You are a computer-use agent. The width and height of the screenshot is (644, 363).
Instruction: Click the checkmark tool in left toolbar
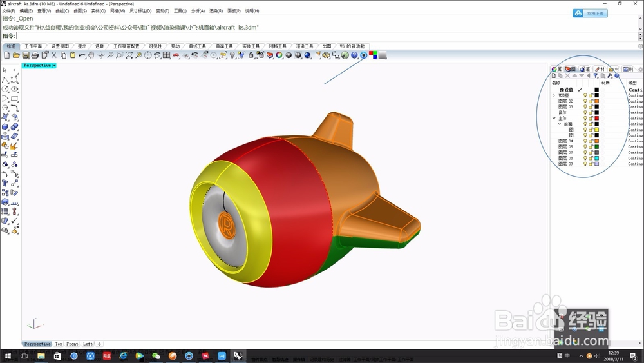pos(14,221)
